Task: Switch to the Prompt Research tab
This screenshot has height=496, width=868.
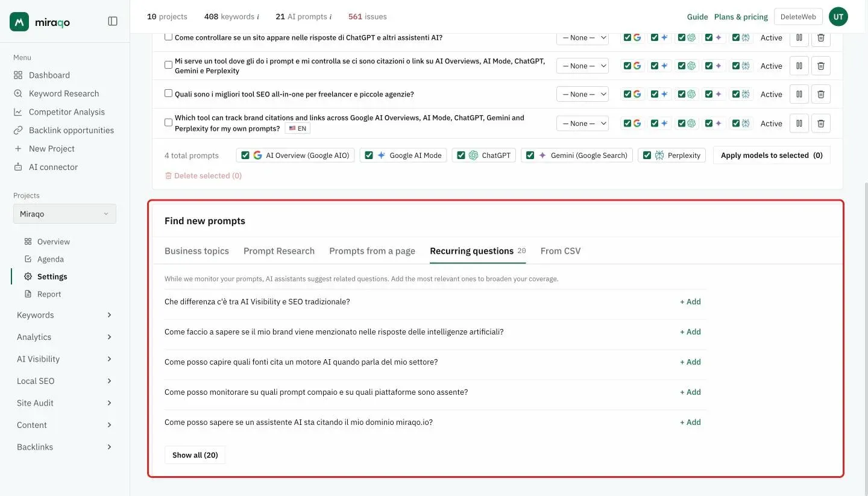Action: click(279, 251)
